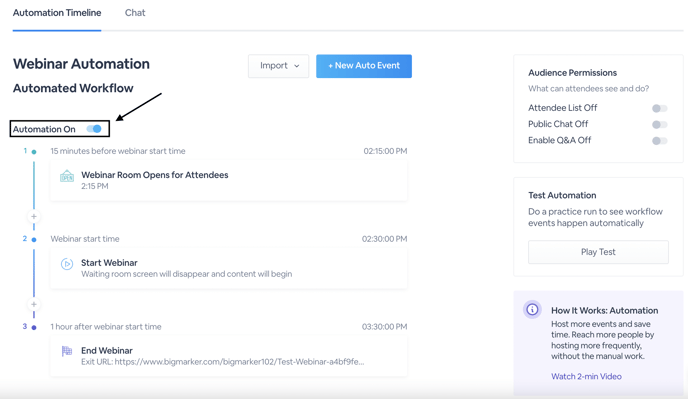Open the End Webinar event card
Viewport: 688px width, 399px height.
[x=229, y=356]
